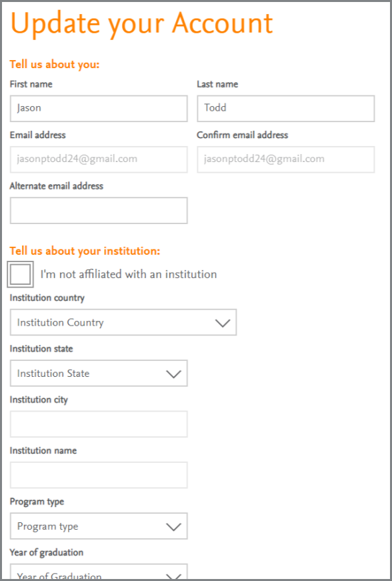Open the Institution Country combo box
The width and height of the screenshot is (392, 581).
123,322
